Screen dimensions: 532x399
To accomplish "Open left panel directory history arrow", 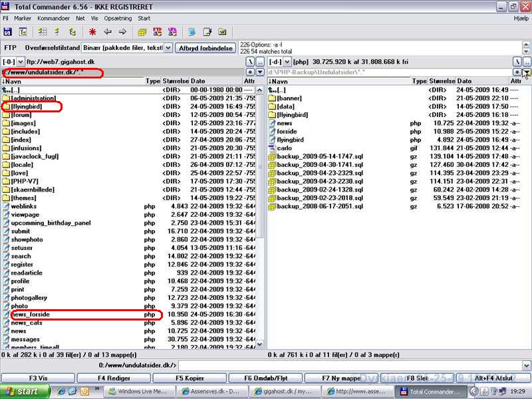I will 260,72.
